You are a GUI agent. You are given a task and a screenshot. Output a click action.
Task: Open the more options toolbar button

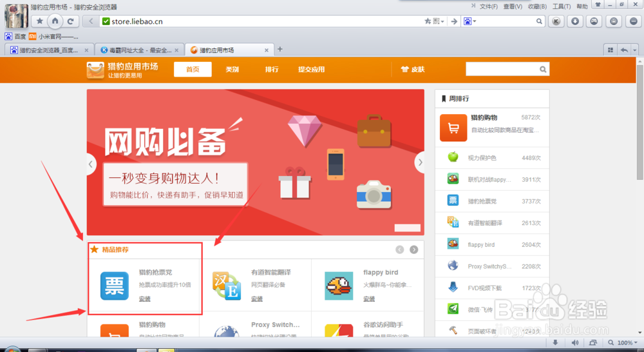[x=633, y=21]
